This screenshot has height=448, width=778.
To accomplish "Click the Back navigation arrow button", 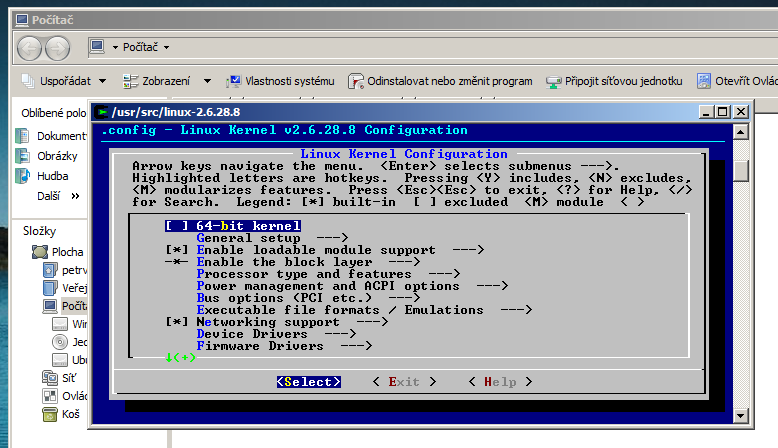I will pyautogui.click(x=29, y=49).
